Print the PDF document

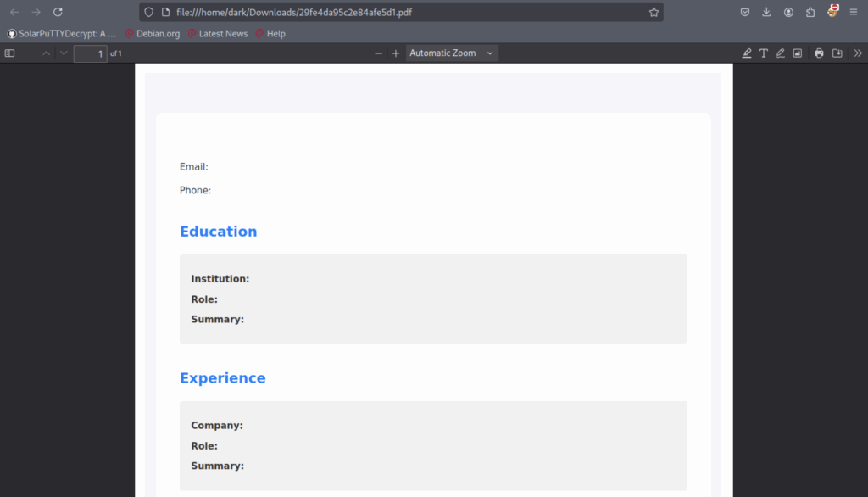[819, 53]
